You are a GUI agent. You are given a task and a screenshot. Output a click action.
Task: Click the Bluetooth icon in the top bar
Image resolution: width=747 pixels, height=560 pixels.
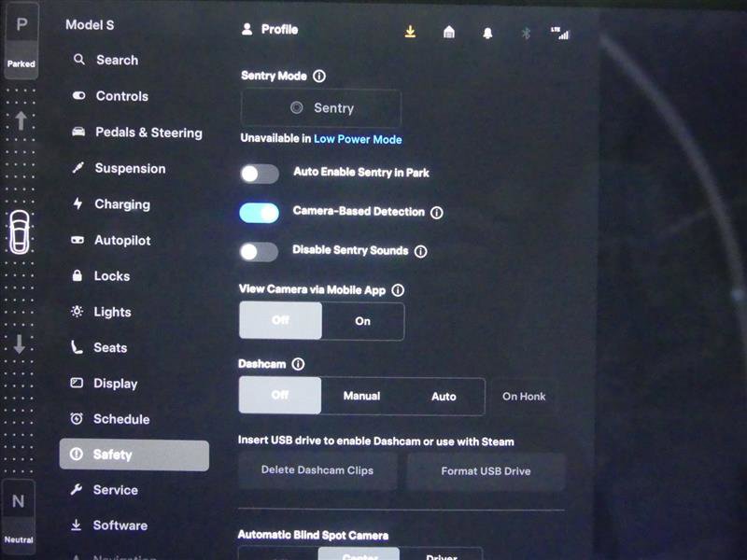coord(526,33)
